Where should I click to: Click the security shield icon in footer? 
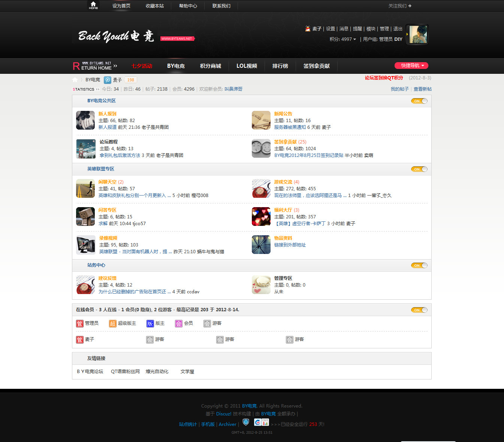pos(246,422)
